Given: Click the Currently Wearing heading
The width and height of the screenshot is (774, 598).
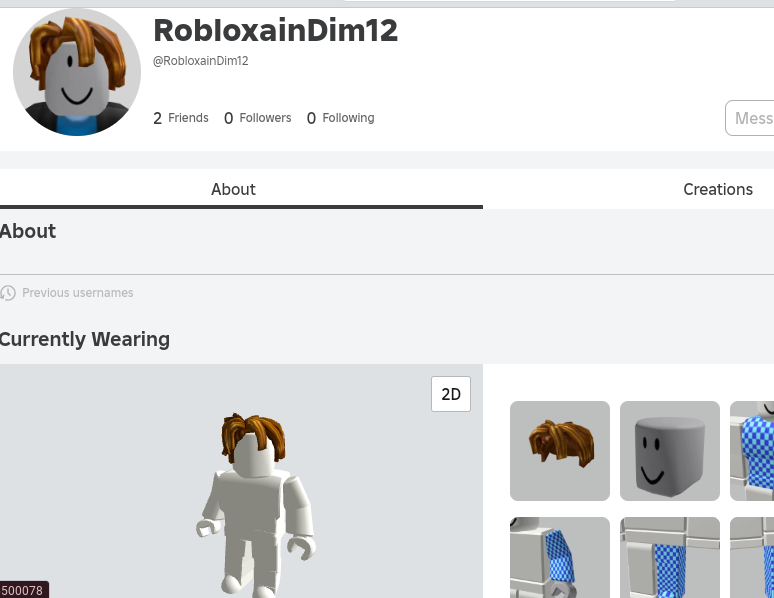Looking at the screenshot, I should click(84, 339).
